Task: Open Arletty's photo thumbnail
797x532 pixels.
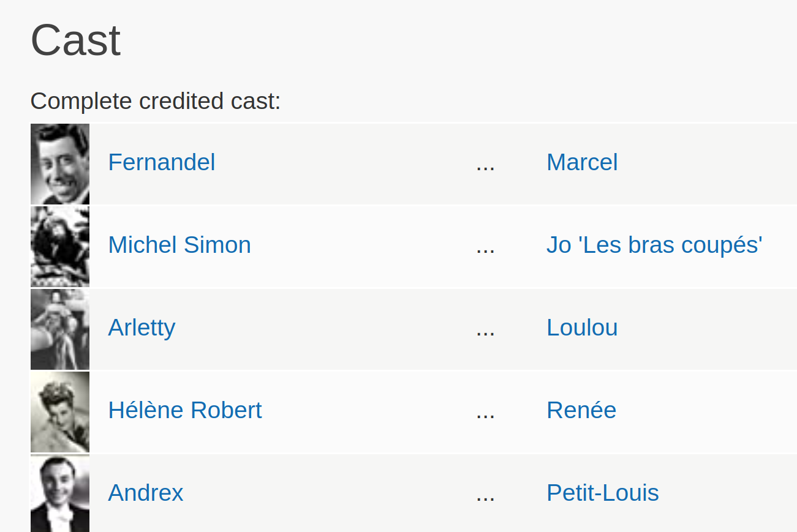Action: tap(60, 329)
